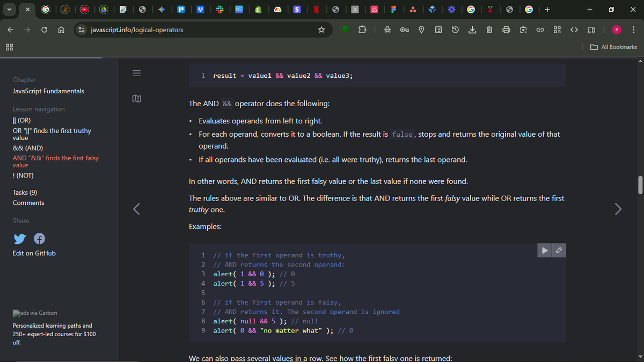Screen dimensions: 644x362
Task: Jump to the && (AND) section
Action: point(28,147)
